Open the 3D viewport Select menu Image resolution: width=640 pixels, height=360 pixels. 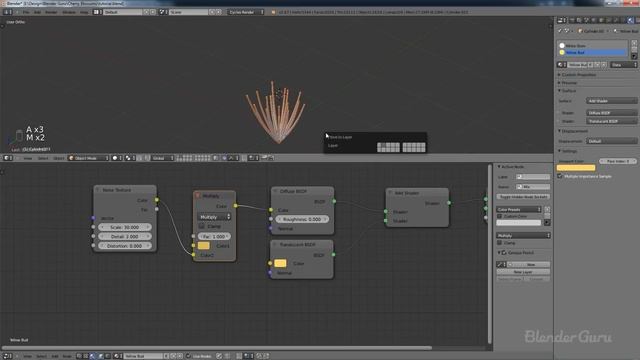coord(43,158)
